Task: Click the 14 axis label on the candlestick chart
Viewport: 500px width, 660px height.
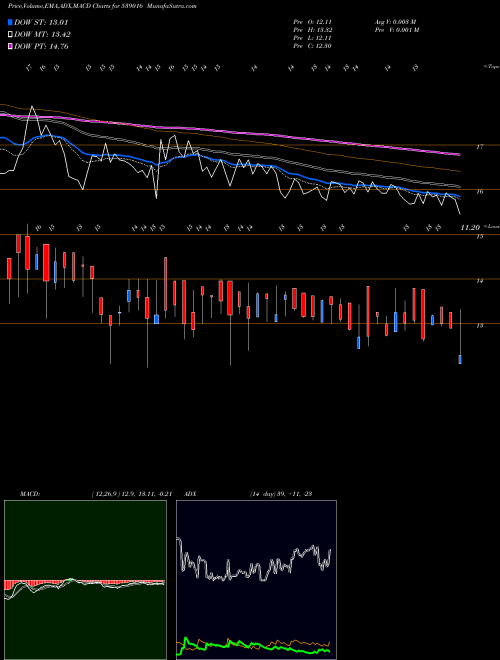Action: point(479,281)
